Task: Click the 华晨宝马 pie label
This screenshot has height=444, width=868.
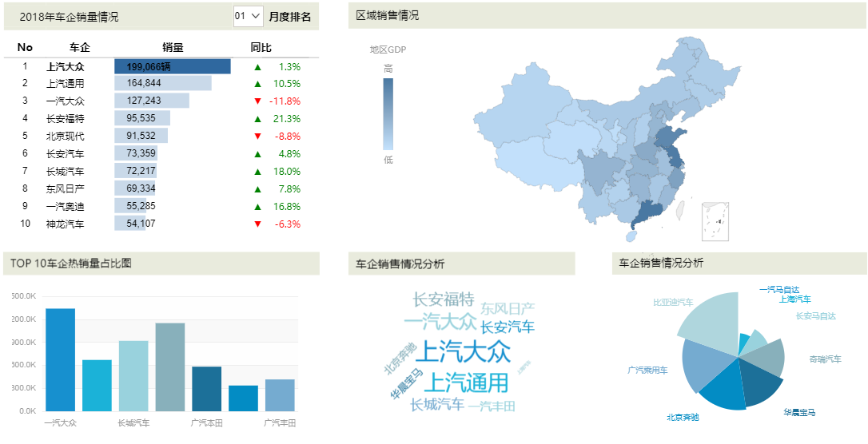Action: pyautogui.click(x=799, y=413)
